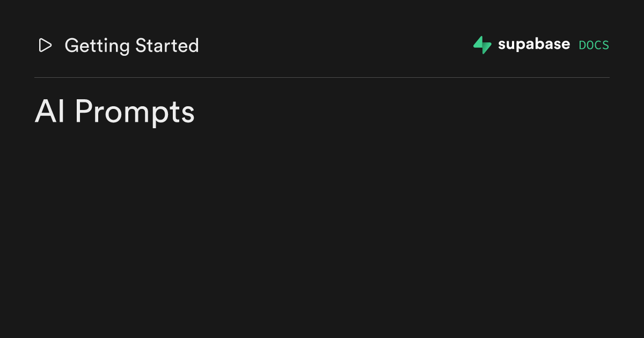Open the green DOCS label

(x=594, y=46)
